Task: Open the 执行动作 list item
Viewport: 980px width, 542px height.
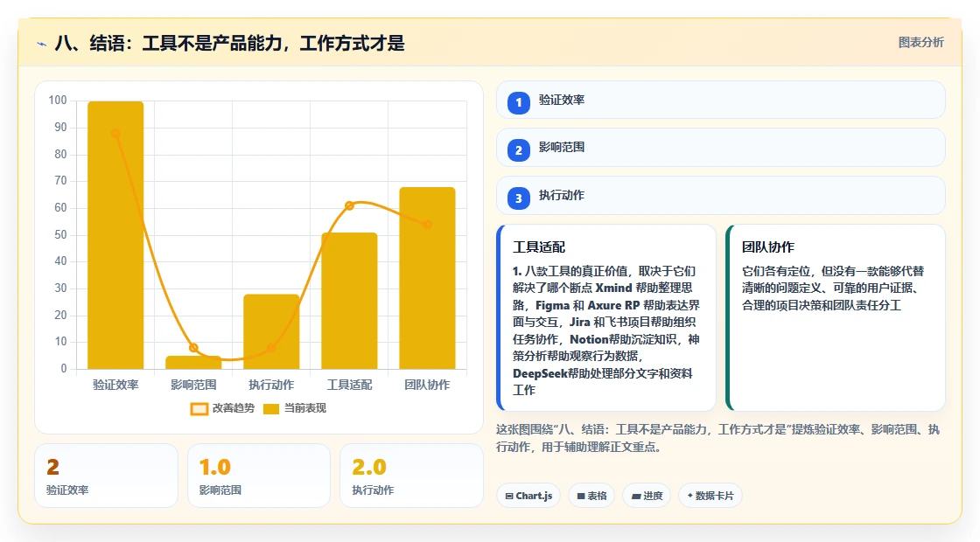Action: point(721,196)
